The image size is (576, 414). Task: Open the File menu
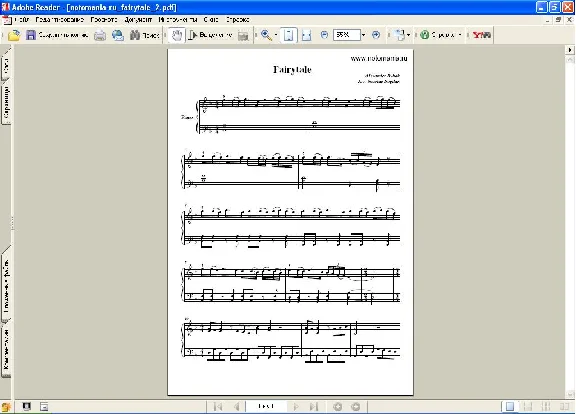pyautogui.click(x=22, y=20)
